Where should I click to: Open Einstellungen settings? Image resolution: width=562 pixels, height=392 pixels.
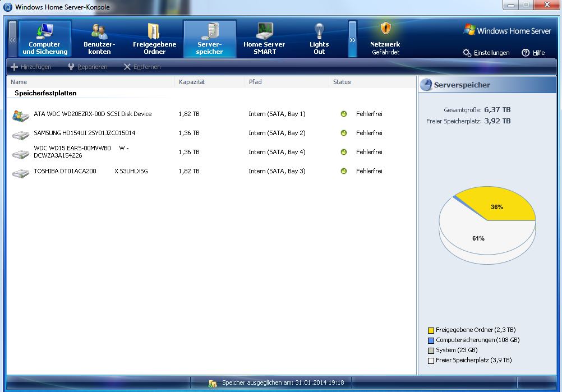(486, 53)
